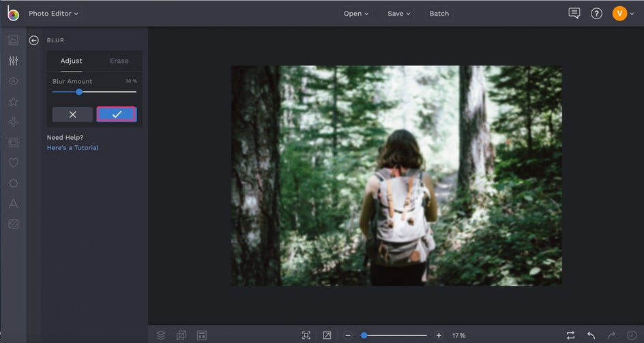The image size is (644, 343).
Task: Click the Blur Amount slider handle
Action: pos(79,92)
